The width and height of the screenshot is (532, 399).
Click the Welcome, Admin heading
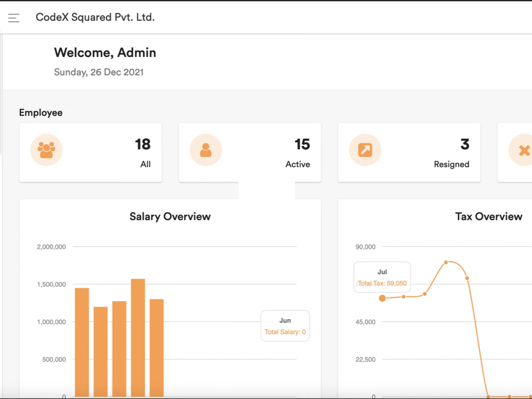coord(105,53)
